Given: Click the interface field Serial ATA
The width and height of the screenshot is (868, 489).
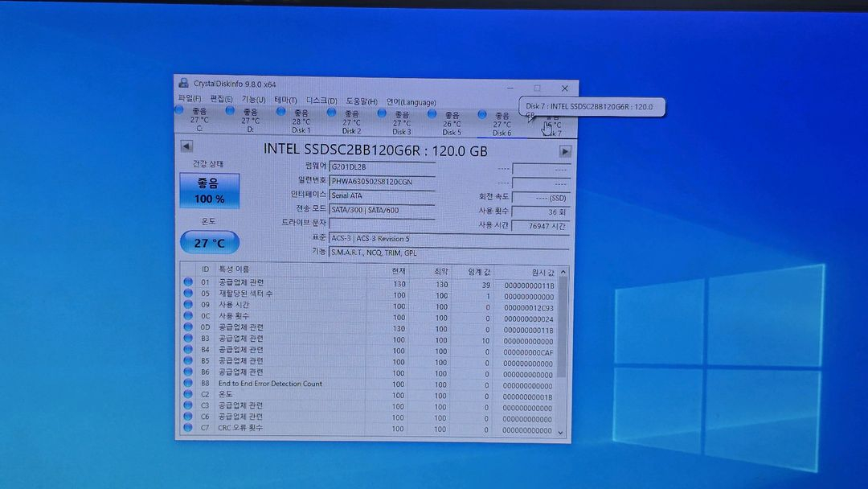Looking at the screenshot, I should tap(382, 195).
